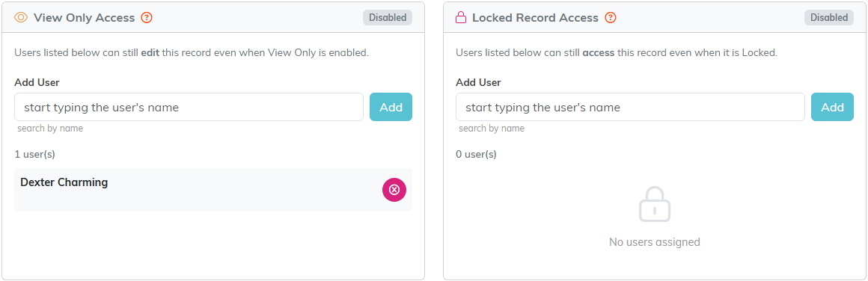
Task: Select the Dexter Charming user name
Action: coord(64,182)
